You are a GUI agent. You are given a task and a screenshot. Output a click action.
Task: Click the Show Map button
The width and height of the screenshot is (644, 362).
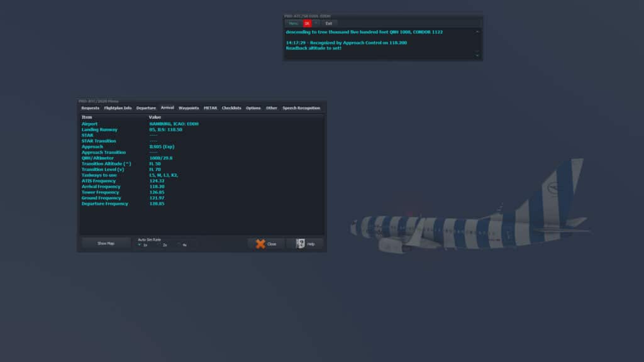coord(106,243)
